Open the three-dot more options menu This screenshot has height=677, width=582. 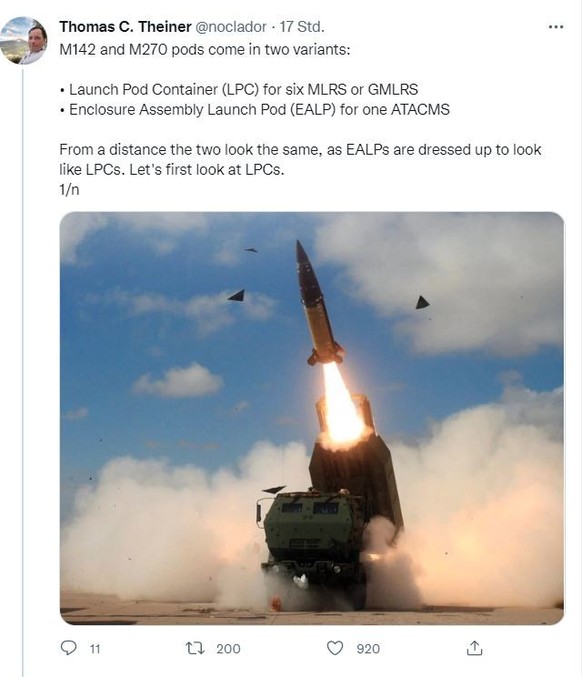[x=556, y=27]
